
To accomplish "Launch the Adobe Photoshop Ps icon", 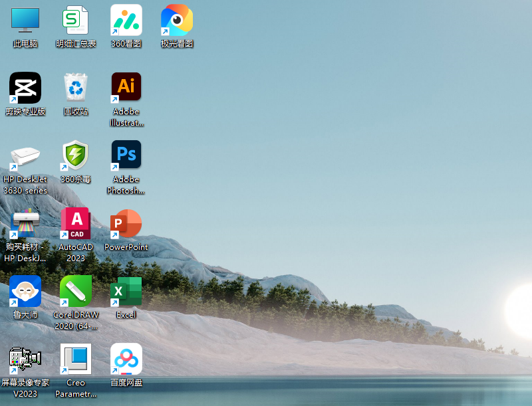I will tap(126, 155).
